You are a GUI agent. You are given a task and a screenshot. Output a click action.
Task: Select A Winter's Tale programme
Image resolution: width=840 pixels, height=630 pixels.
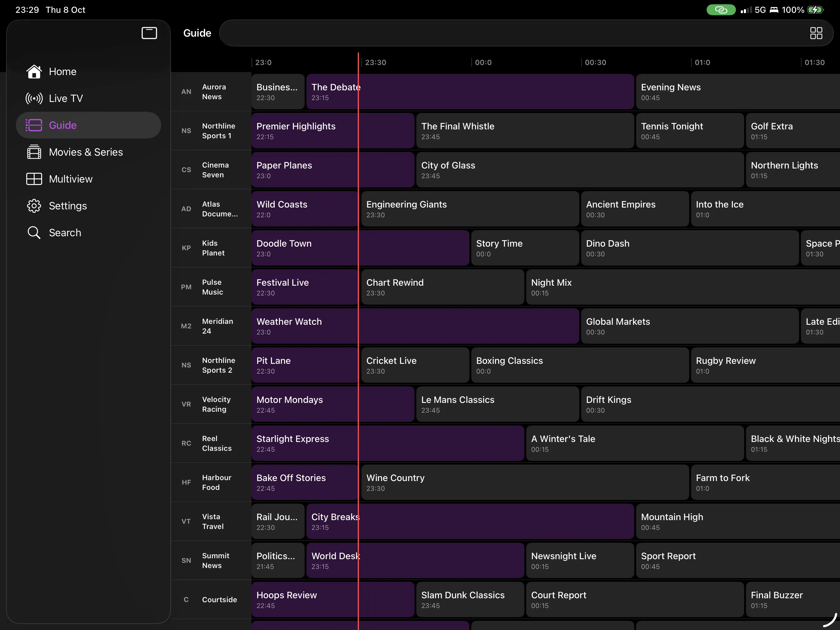pyautogui.click(x=635, y=443)
